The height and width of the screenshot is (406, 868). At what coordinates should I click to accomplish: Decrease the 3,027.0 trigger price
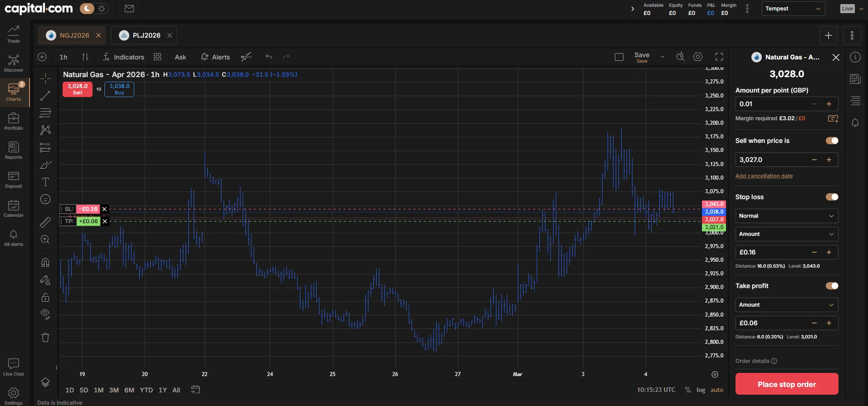pos(814,160)
